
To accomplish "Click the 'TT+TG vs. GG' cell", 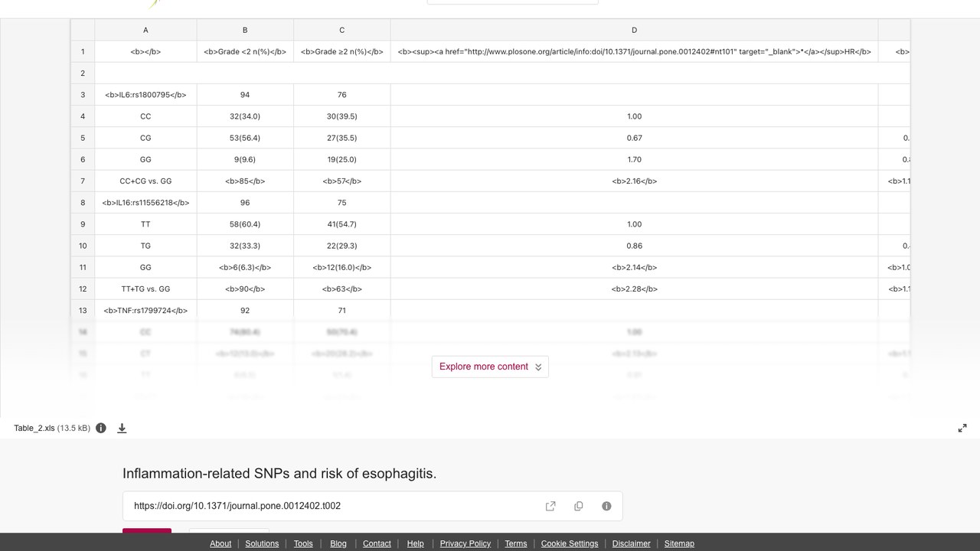I will click(x=145, y=289).
